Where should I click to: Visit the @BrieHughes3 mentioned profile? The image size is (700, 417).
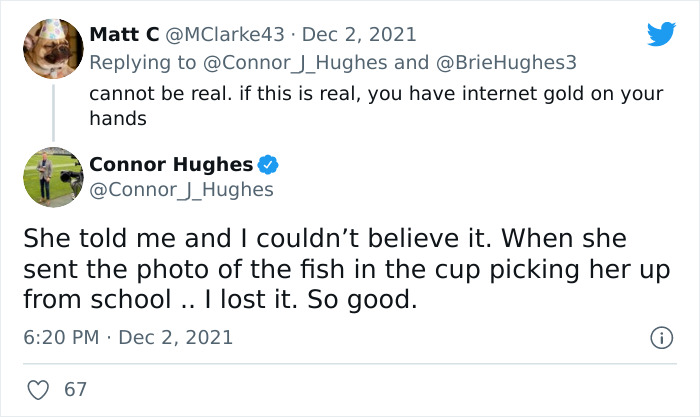[510, 62]
